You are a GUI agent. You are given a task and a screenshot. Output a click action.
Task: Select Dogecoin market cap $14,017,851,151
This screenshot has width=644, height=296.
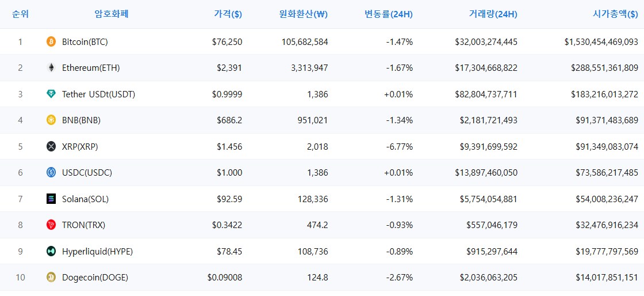[x=607, y=278]
